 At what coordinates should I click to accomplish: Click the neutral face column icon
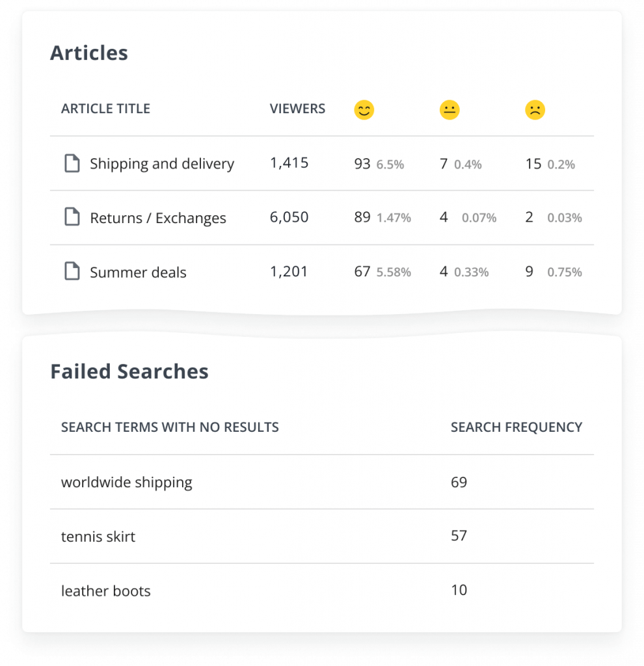449,110
